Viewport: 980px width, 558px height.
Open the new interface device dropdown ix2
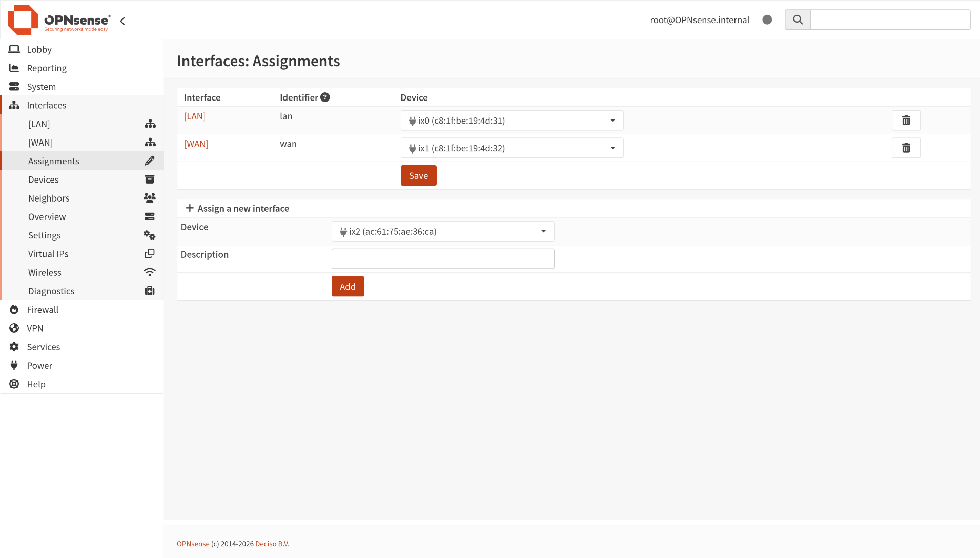coord(442,231)
